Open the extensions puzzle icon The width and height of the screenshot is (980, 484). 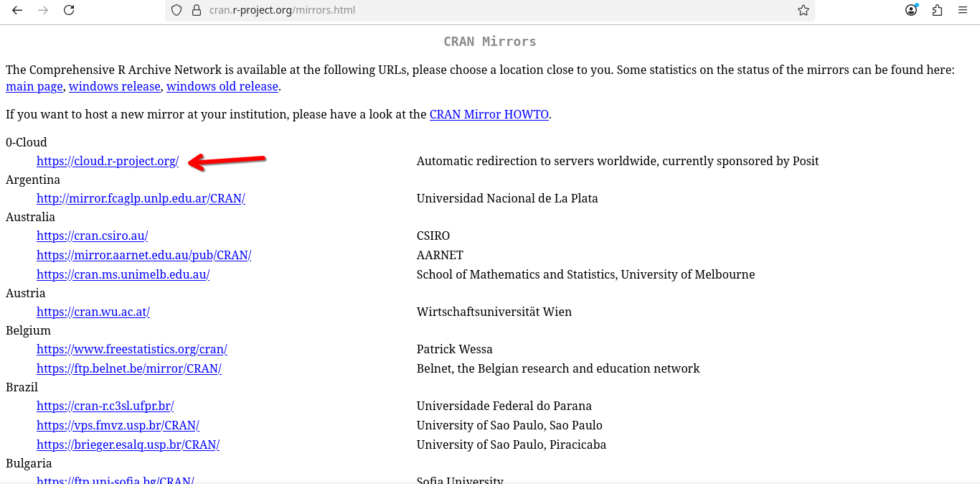click(x=937, y=10)
